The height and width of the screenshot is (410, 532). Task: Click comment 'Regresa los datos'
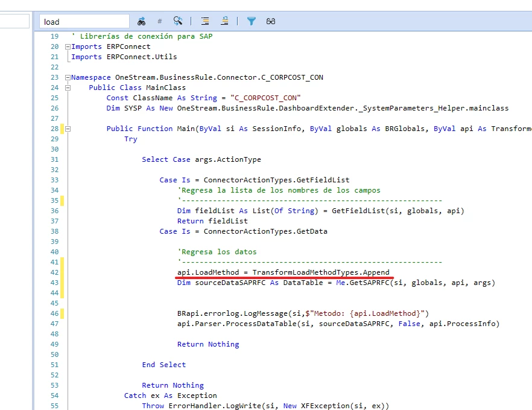click(x=217, y=252)
